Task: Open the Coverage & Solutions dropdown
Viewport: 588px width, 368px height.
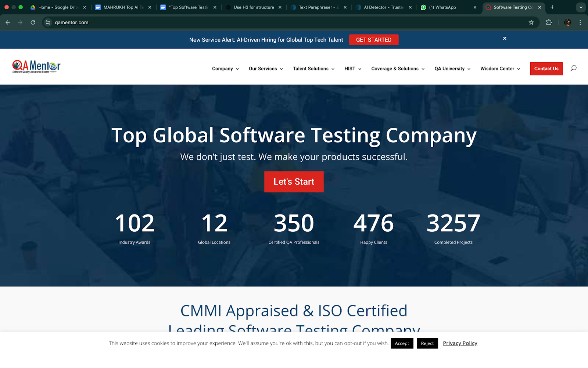Action: click(x=398, y=69)
